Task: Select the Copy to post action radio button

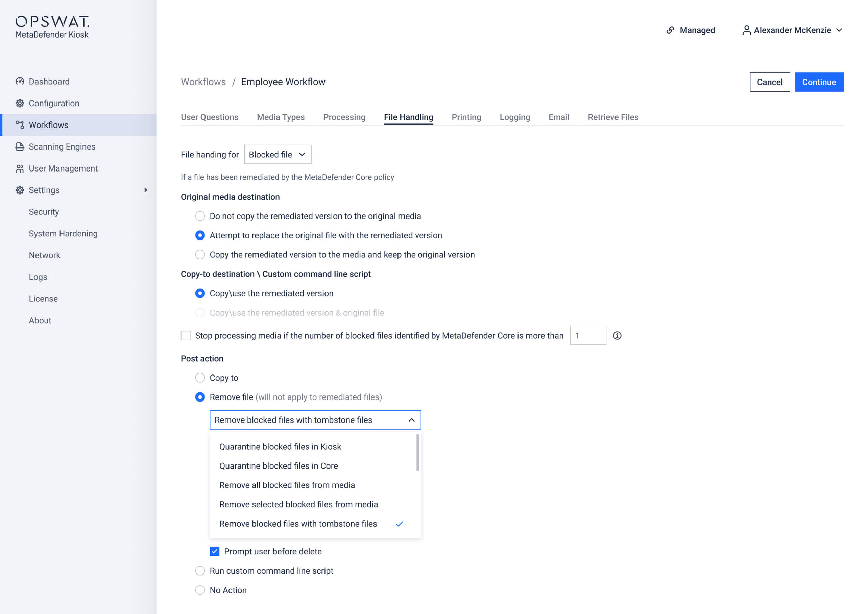Action: click(200, 378)
